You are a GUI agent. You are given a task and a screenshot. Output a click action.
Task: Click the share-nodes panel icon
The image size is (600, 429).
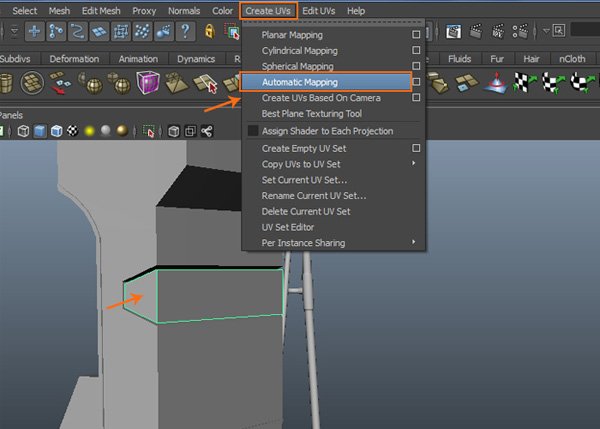(x=207, y=131)
